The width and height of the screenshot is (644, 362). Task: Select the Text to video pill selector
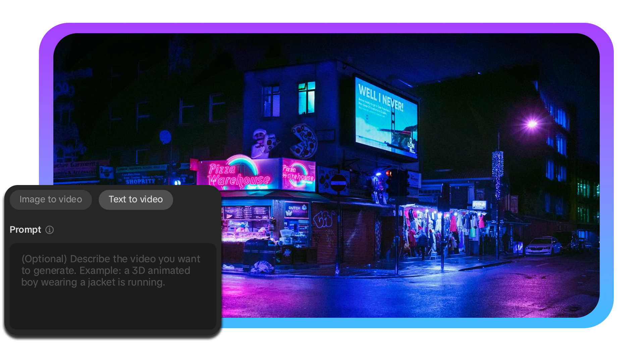click(x=136, y=199)
